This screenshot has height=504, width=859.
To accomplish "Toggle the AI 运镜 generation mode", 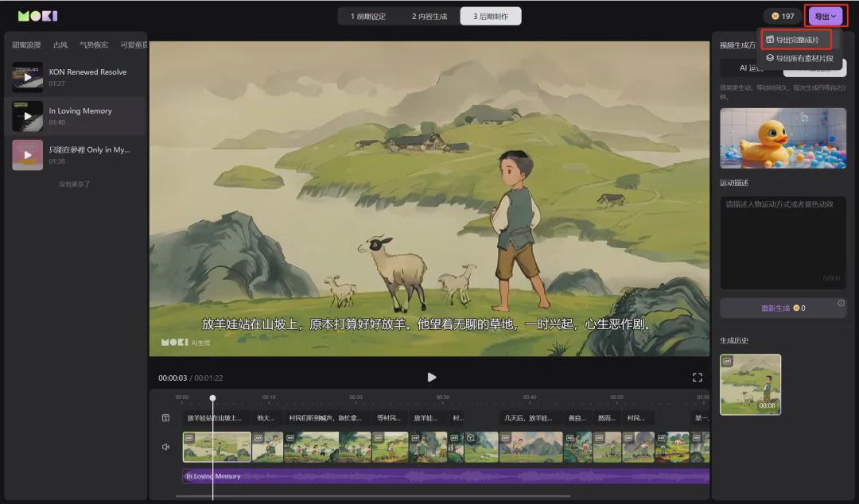I will 751,68.
